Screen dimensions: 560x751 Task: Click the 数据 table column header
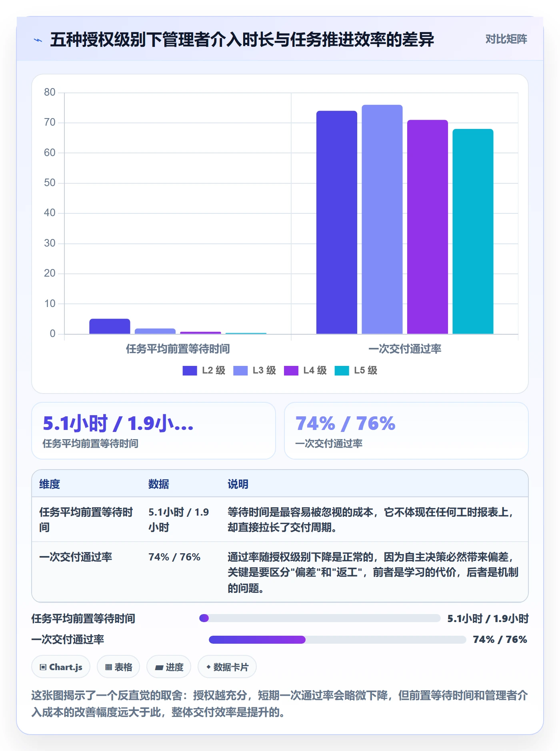pos(159,484)
